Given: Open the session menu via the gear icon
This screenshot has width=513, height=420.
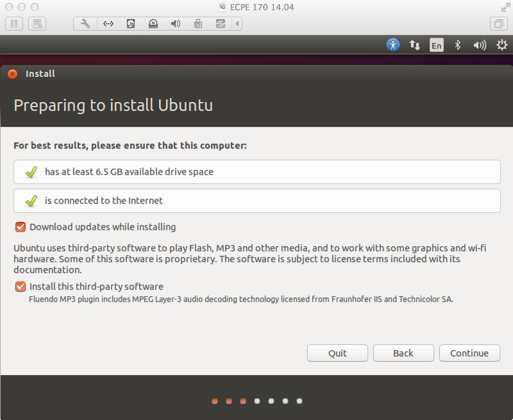Looking at the screenshot, I should (502, 45).
